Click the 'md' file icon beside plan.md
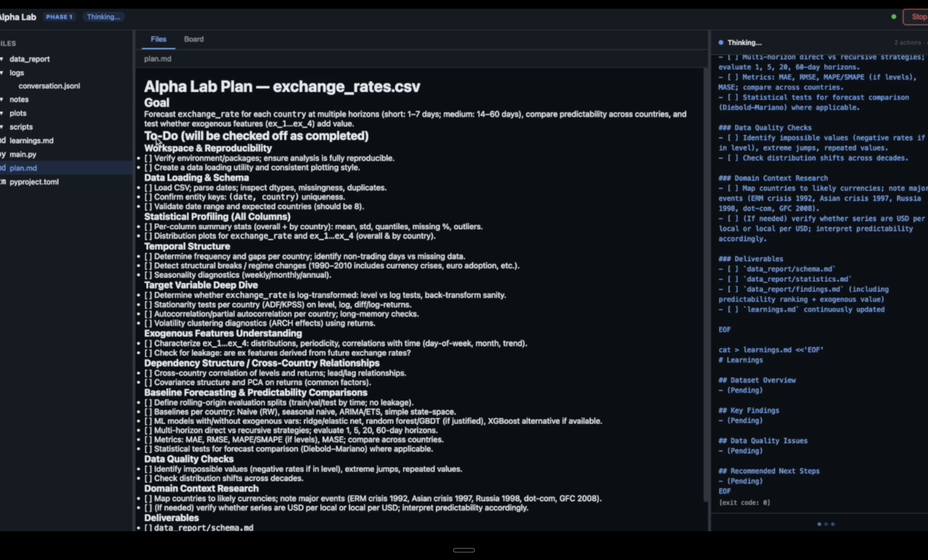 pos(3,168)
